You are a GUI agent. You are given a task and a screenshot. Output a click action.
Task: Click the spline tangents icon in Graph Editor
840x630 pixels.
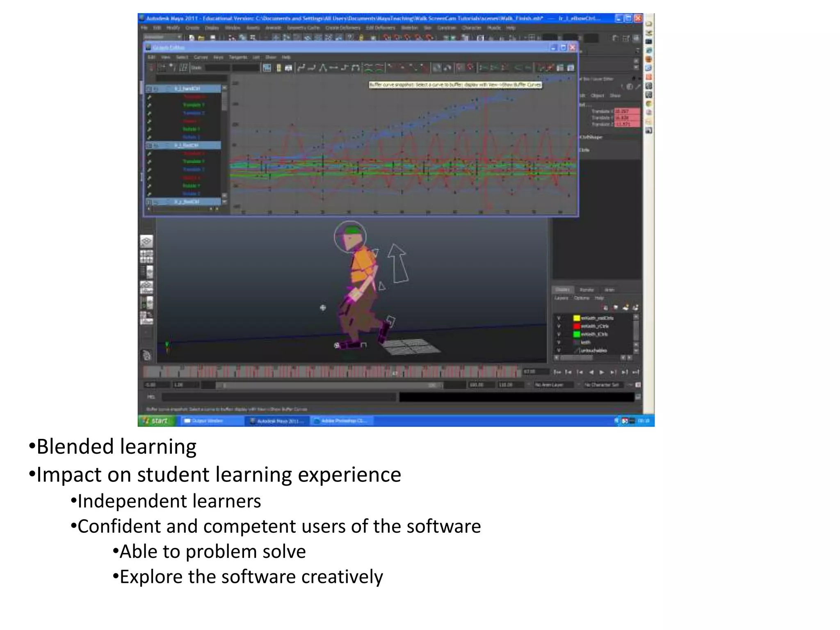tap(301, 68)
